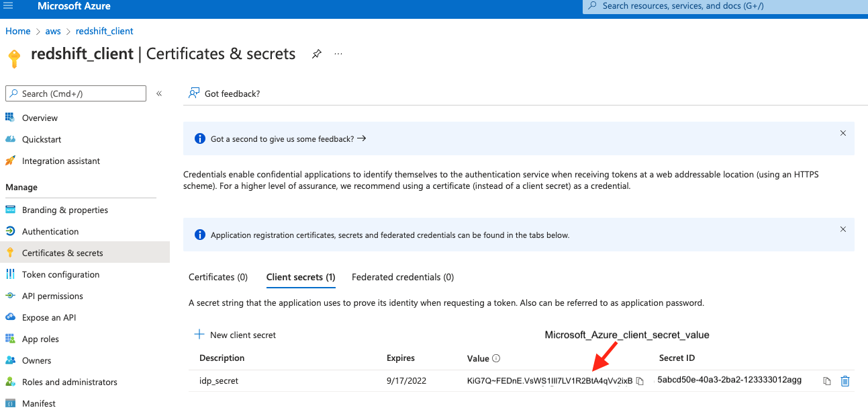Select Certificates & secrets menu item
The height and width of the screenshot is (412, 868).
pos(85,253)
